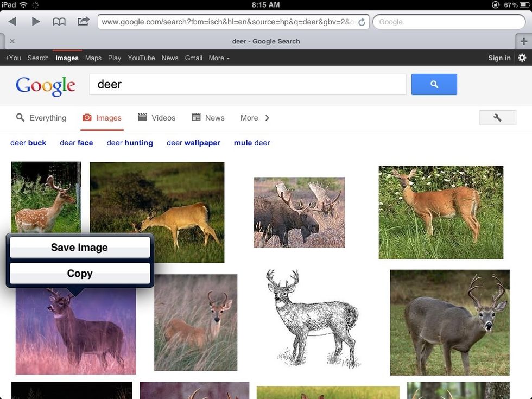Open the bookmarks book icon
The height and width of the screenshot is (399, 532).
(x=59, y=22)
